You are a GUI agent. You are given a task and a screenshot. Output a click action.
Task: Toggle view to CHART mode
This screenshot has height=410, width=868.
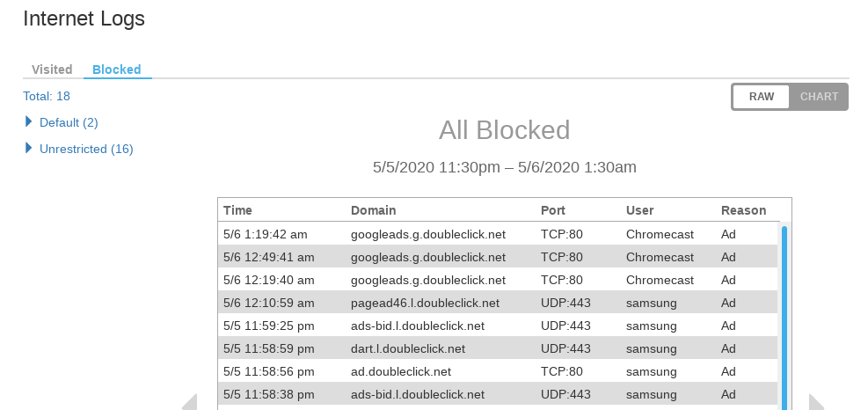(x=819, y=97)
